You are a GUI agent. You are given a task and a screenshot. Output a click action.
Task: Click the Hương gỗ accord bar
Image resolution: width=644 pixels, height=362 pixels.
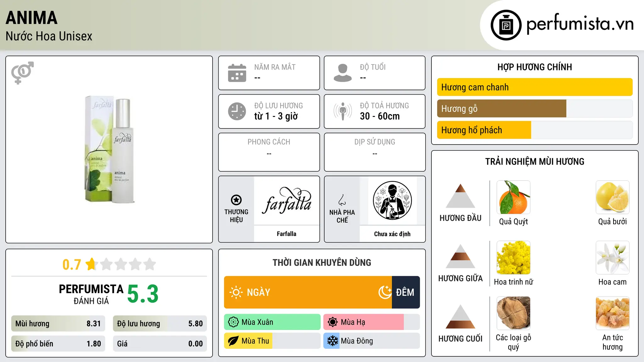pyautogui.click(x=535, y=108)
